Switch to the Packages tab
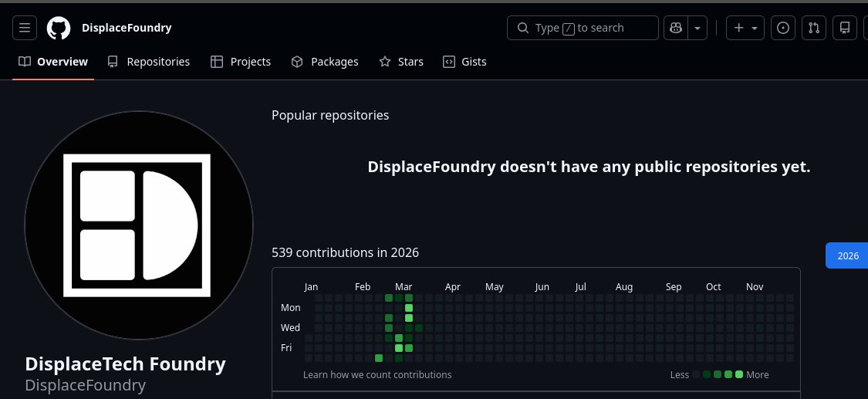The width and height of the screenshot is (868, 399). [325, 62]
